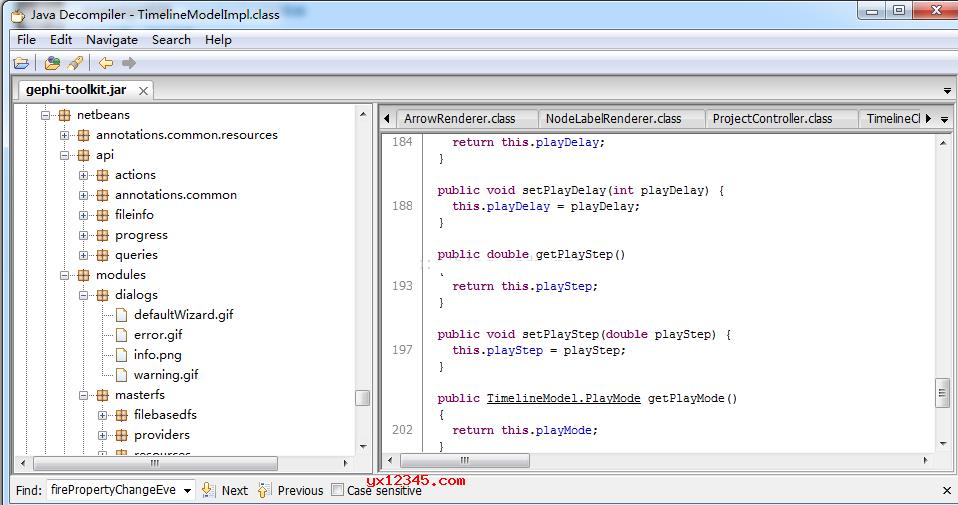Expand the filebasedfs package node

pyautogui.click(x=103, y=415)
